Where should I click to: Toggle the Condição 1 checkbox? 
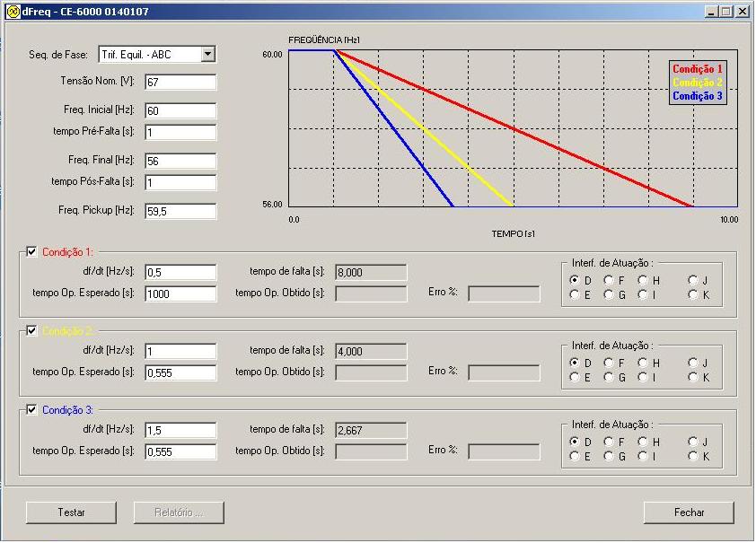click(x=32, y=252)
